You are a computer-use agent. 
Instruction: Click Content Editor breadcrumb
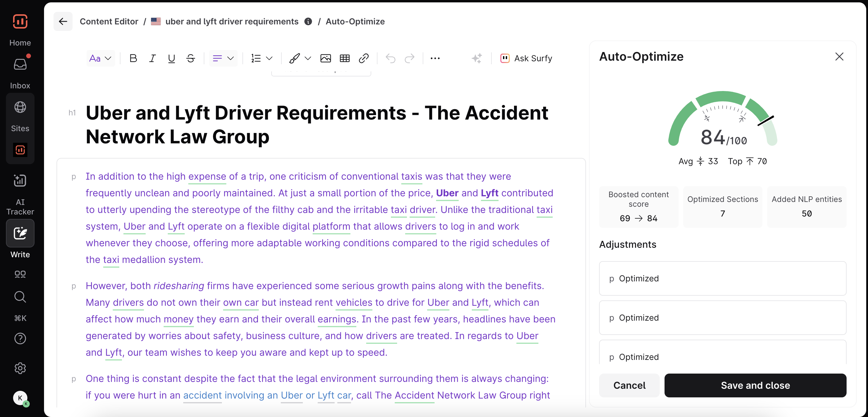pos(109,21)
